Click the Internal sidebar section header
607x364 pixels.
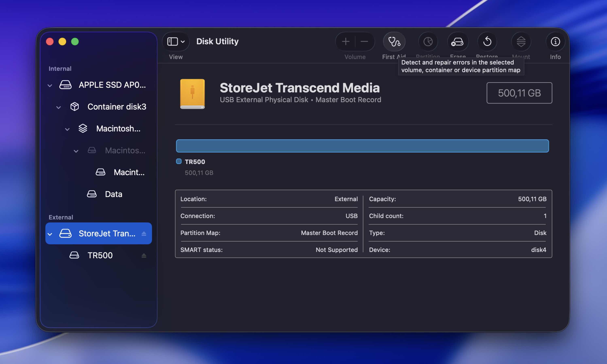(60, 69)
